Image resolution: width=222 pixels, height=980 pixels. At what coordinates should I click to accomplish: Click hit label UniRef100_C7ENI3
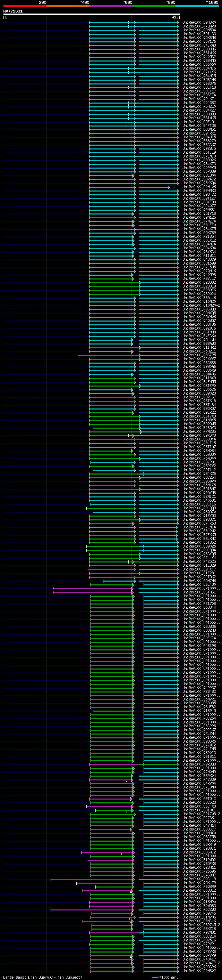click(199, 156)
